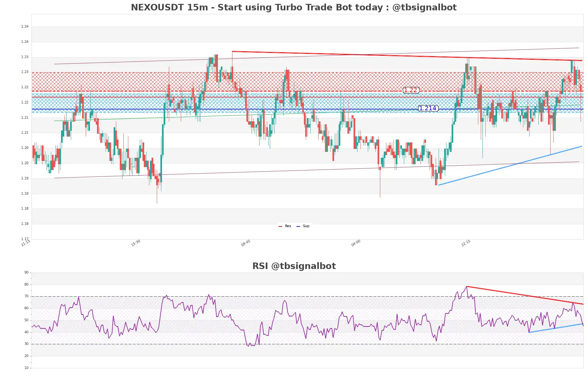Click the 09:45 time axis label
Viewport: 588px width, 392px height.
[246, 243]
